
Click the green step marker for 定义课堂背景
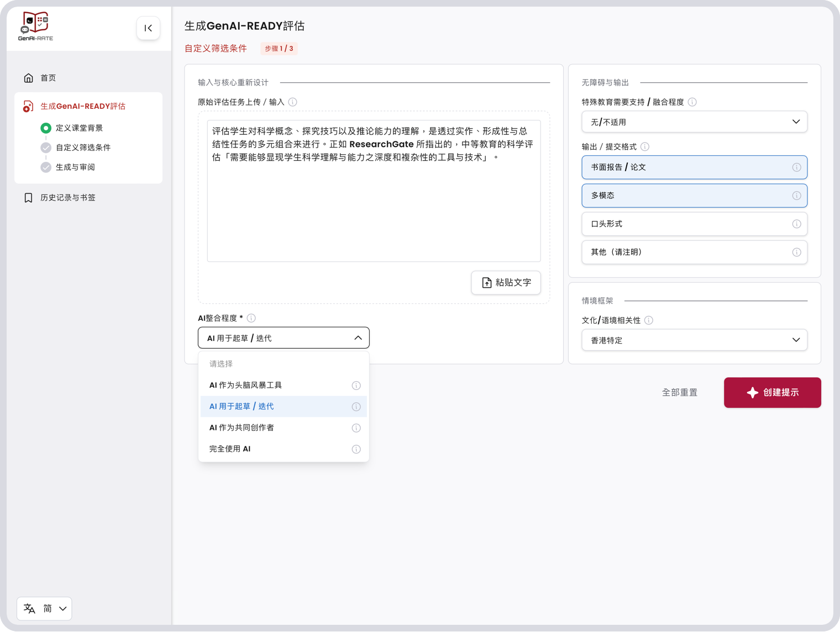click(x=46, y=128)
